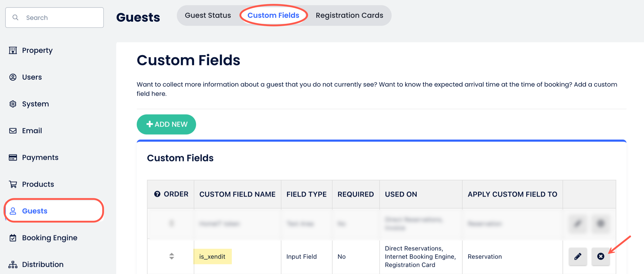Open Users in the sidebar
The width and height of the screenshot is (644, 274).
(32, 77)
